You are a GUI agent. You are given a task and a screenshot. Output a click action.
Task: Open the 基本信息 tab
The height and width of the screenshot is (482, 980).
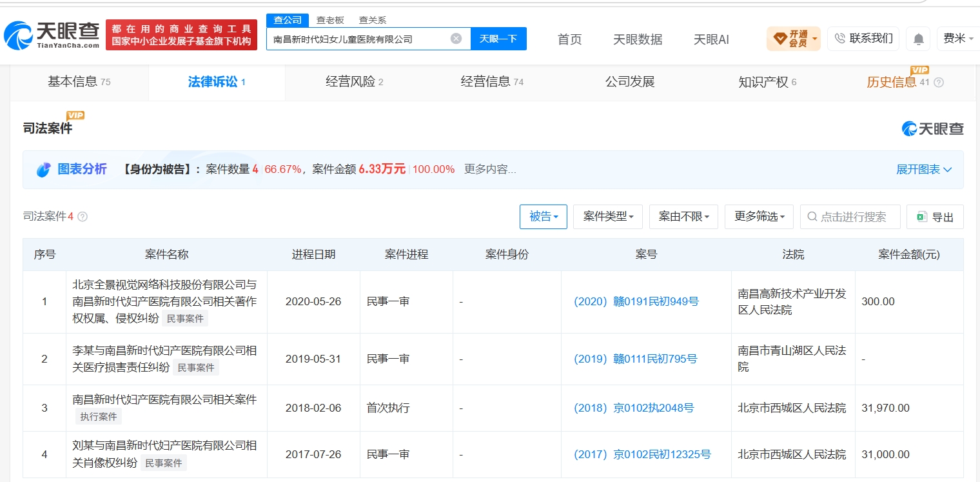pos(79,82)
